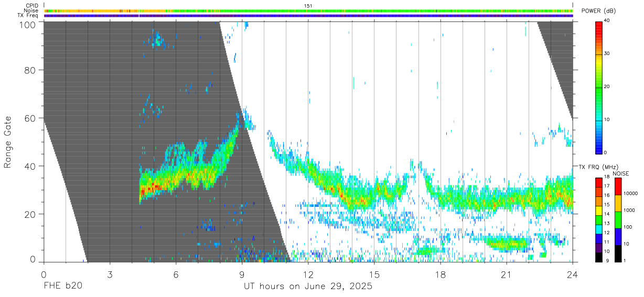Click the 24 hour tick label
The height and width of the screenshot is (297, 644).
coord(573,274)
